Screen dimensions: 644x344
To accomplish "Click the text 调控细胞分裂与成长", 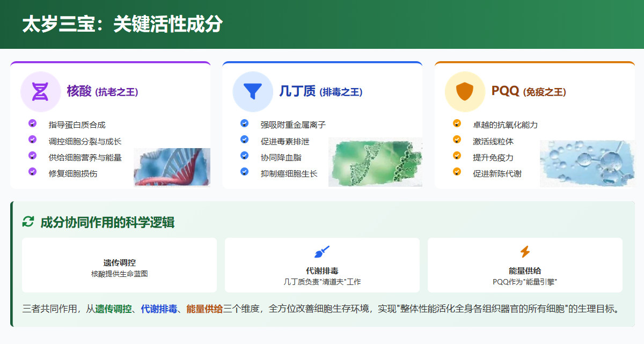I will [85, 142].
